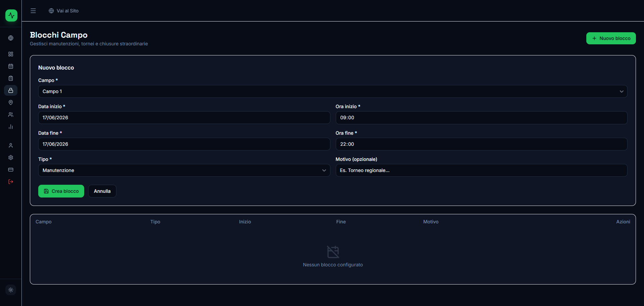Image resolution: width=644 pixels, height=306 pixels.
Task: Open the Campo 1 dropdown
Action: [x=333, y=91]
